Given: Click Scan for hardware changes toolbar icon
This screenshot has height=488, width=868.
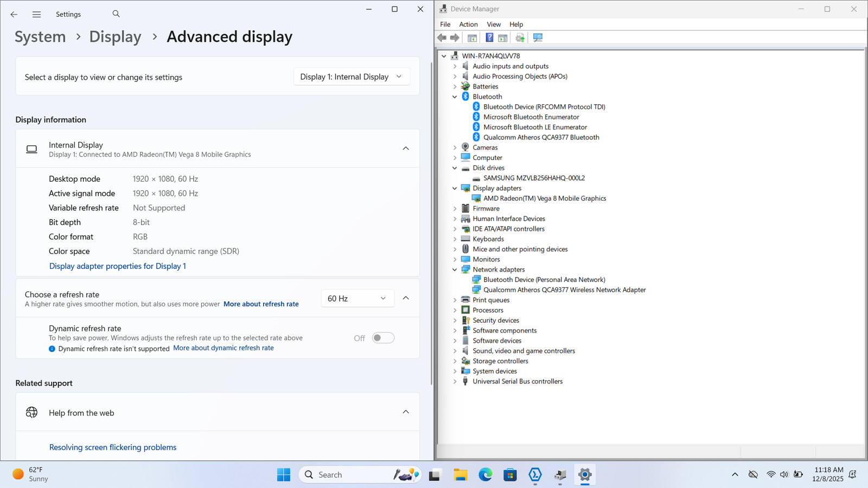Looking at the screenshot, I should 538,37.
